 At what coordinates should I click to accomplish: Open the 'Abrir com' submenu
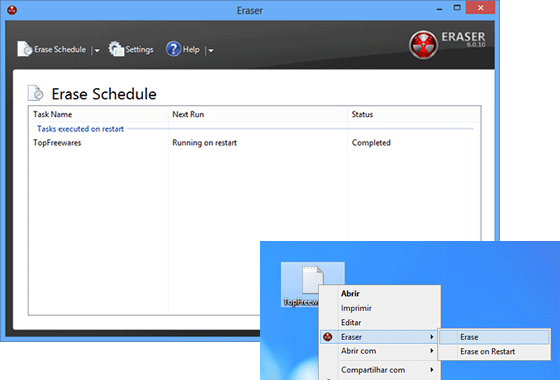coord(379,351)
